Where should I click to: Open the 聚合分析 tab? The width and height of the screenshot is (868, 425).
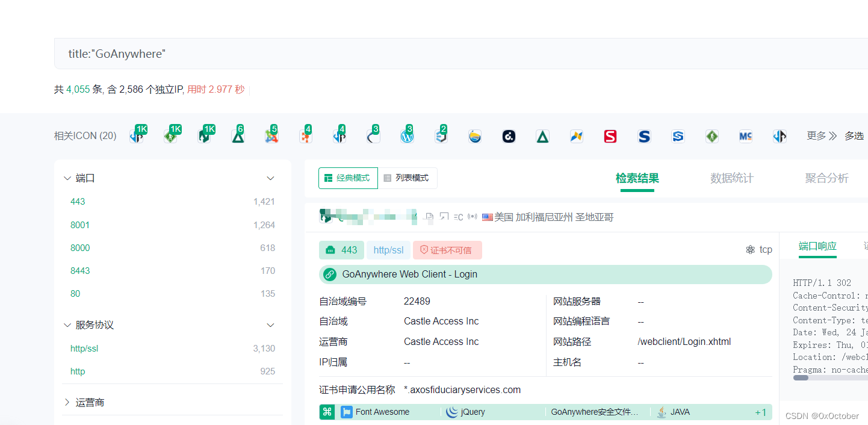pos(827,178)
